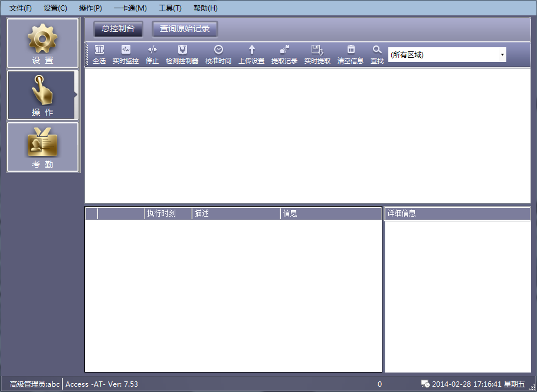The image size is (537, 392).
Task: Switch to 查询原始记录 tab
Action: pos(185,28)
